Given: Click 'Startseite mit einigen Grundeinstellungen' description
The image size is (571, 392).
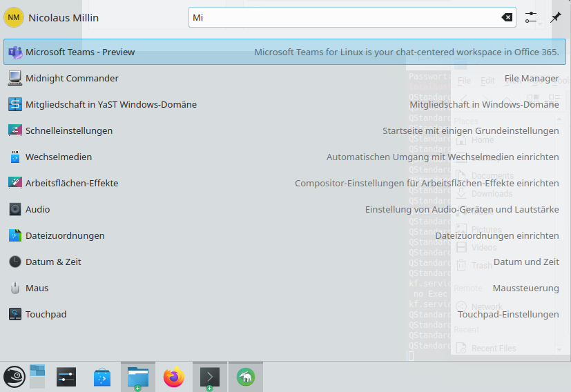Looking at the screenshot, I should [471, 130].
